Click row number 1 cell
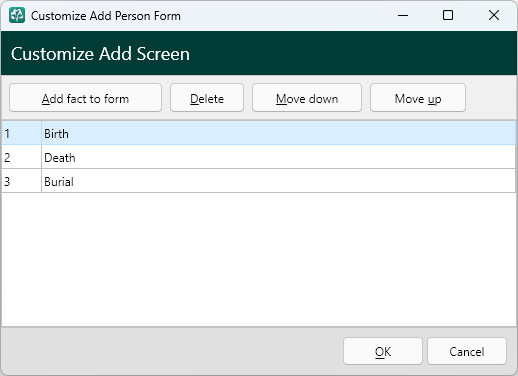 coord(22,133)
